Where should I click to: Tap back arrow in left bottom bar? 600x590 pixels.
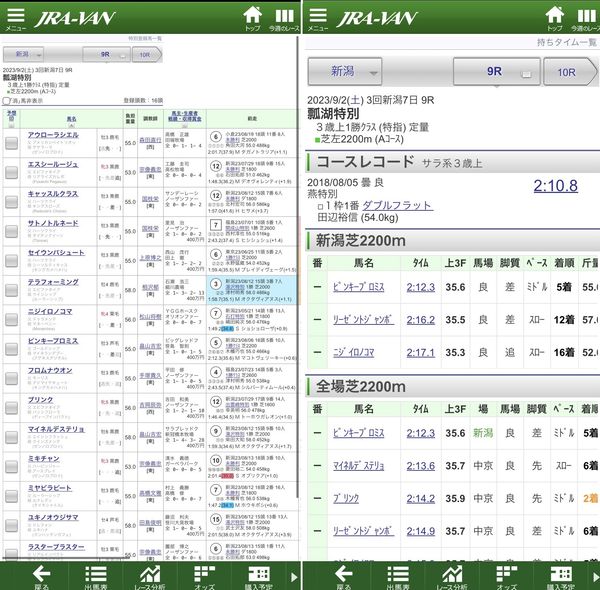click(41, 577)
